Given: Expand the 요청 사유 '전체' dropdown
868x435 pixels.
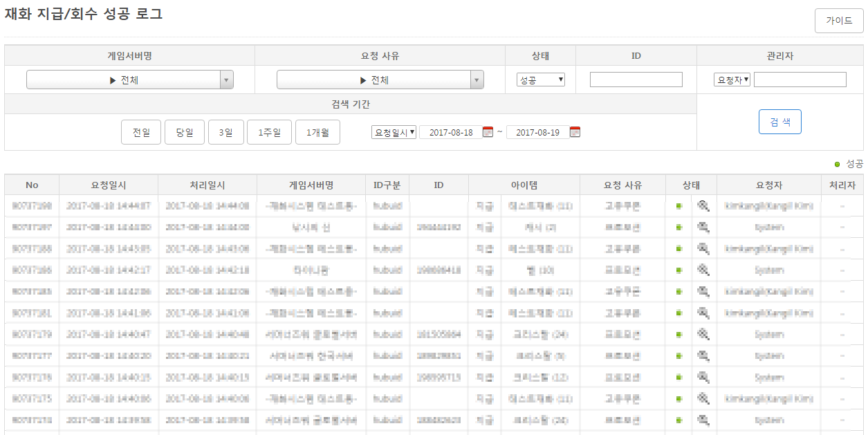Looking at the screenshot, I should point(380,80).
